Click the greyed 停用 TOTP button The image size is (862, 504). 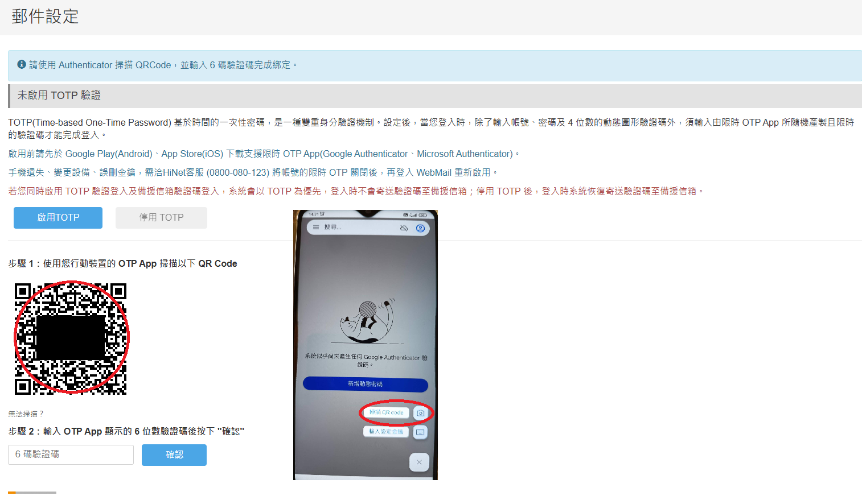[161, 218]
